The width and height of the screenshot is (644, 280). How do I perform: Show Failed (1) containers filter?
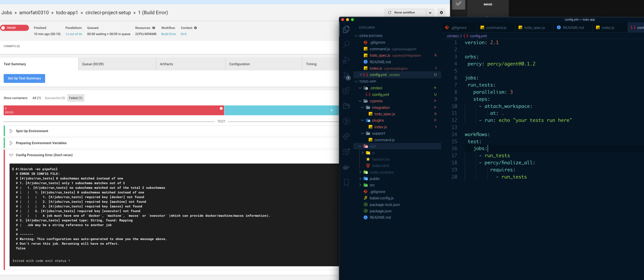pyautogui.click(x=75, y=98)
